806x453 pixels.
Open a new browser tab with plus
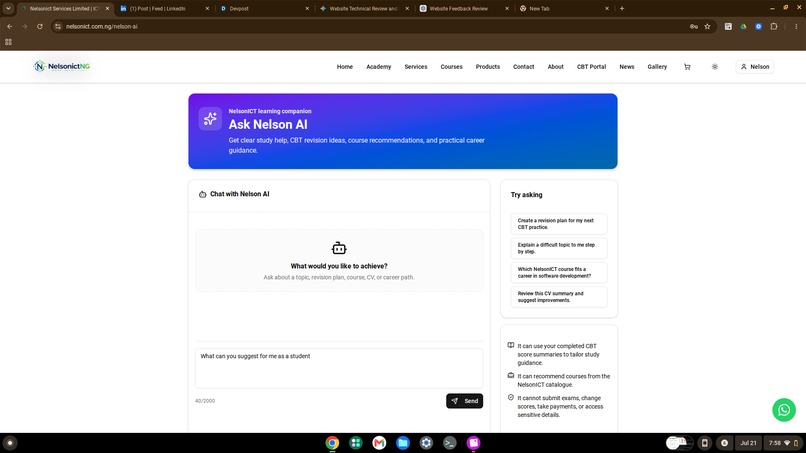point(622,8)
